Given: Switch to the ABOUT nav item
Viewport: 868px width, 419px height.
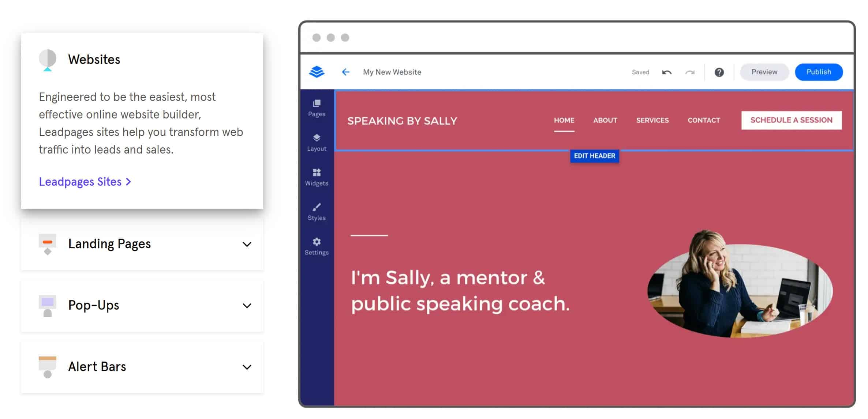Looking at the screenshot, I should [x=605, y=120].
